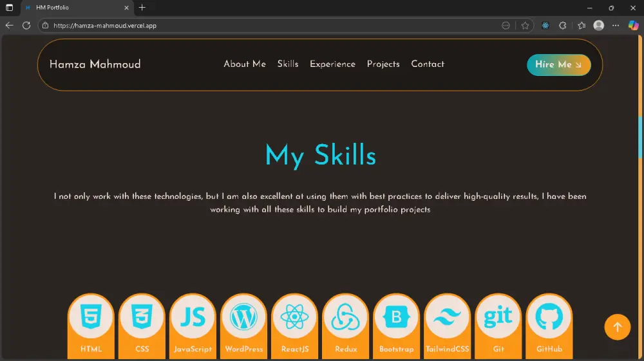Select the ReactJS atom icon
This screenshot has height=361, width=644.
(x=294, y=317)
